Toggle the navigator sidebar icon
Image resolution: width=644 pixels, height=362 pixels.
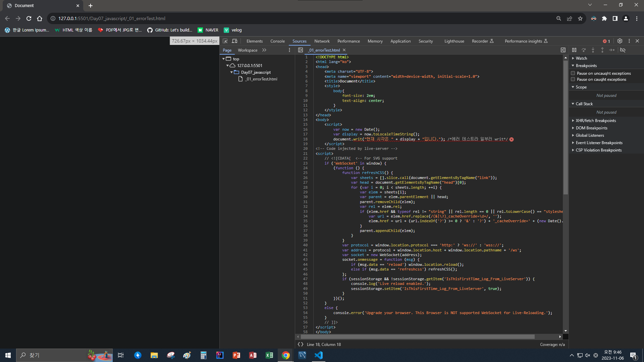pos(301,50)
